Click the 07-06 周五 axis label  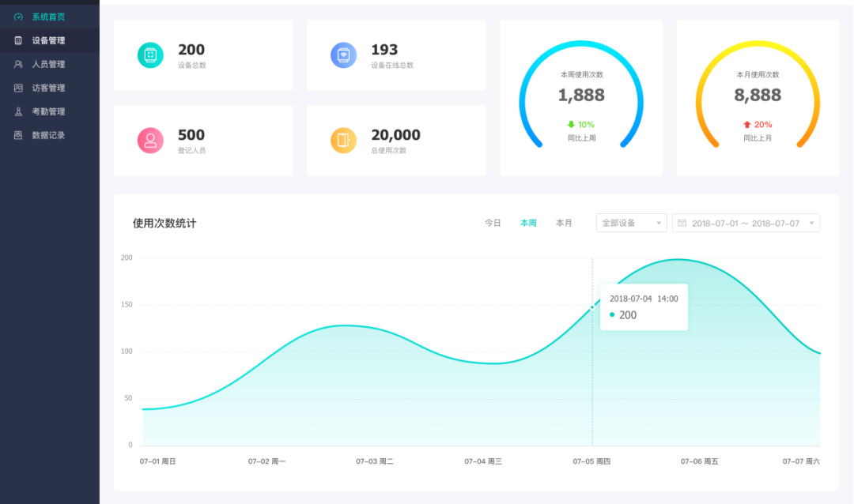[699, 461]
